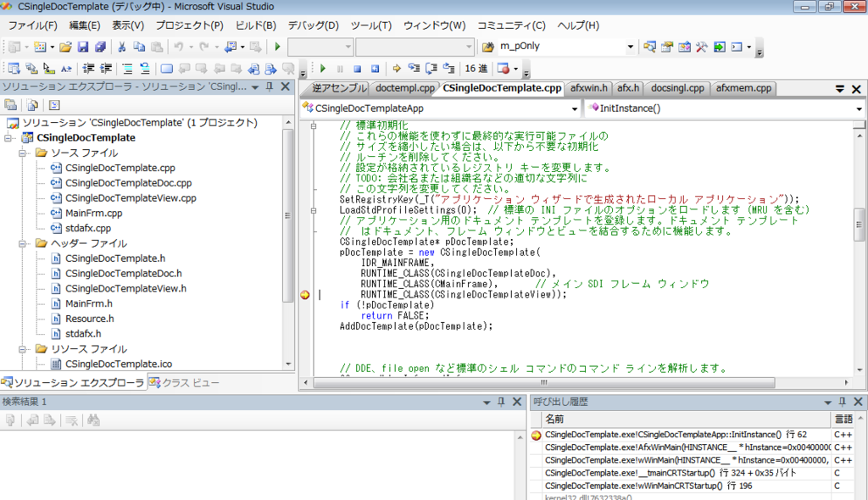Click the Step Into icon
The height and width of the screenshot is (500, 868).
pos(414,69)
